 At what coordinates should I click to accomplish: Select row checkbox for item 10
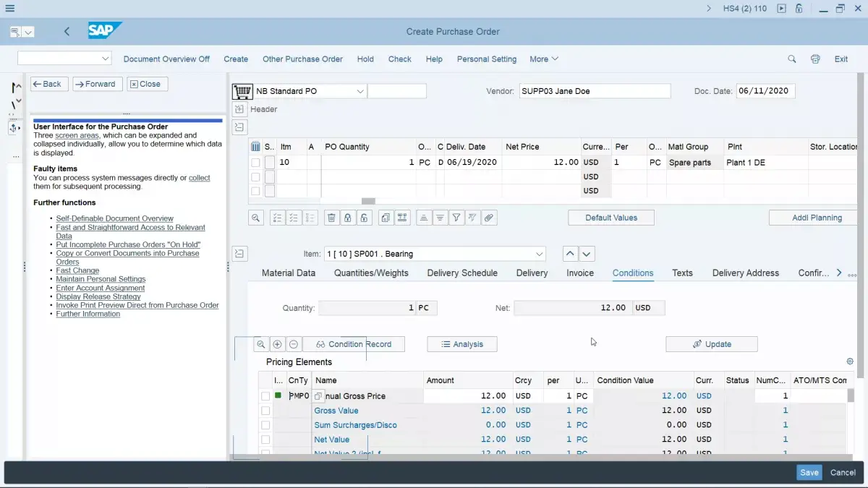point(255,163)
